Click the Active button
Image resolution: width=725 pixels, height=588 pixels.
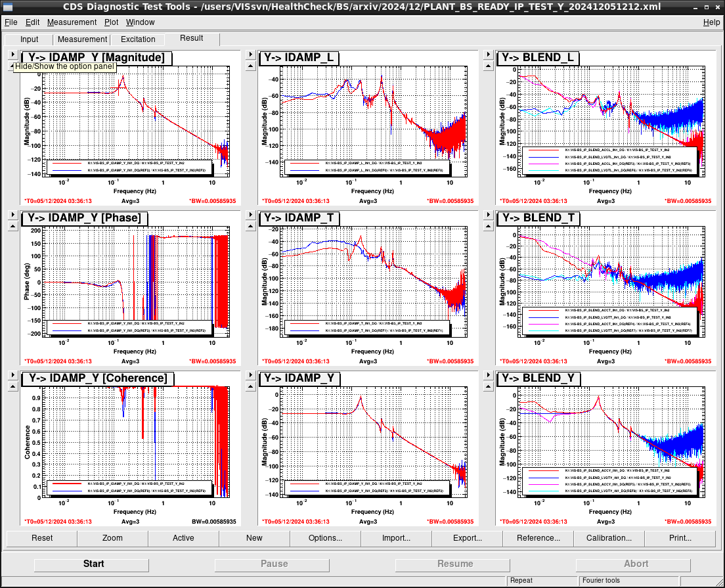(183, 538)
